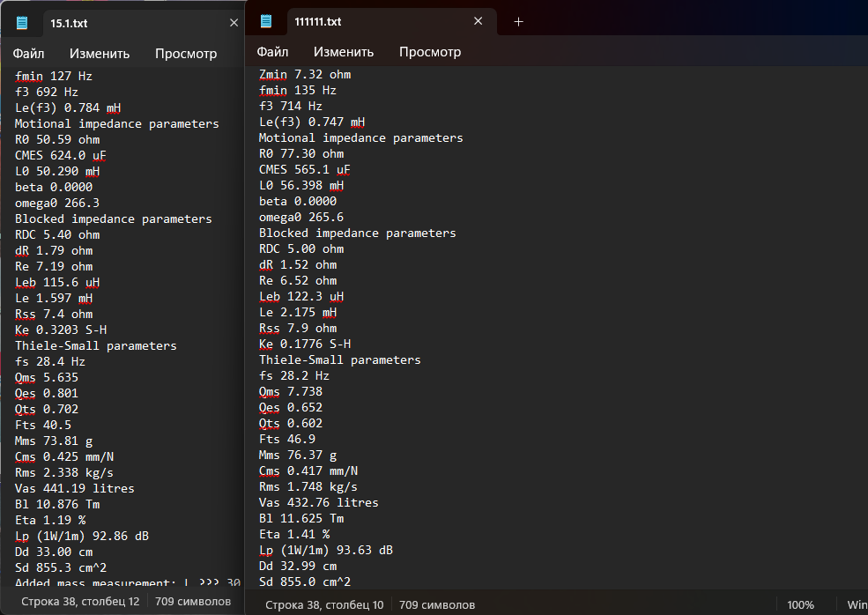Click the line 'Bl 11.625 Tm'
The height and width of the screenshot is (615, 868).
pyautogui.click(x=301, y=519)
